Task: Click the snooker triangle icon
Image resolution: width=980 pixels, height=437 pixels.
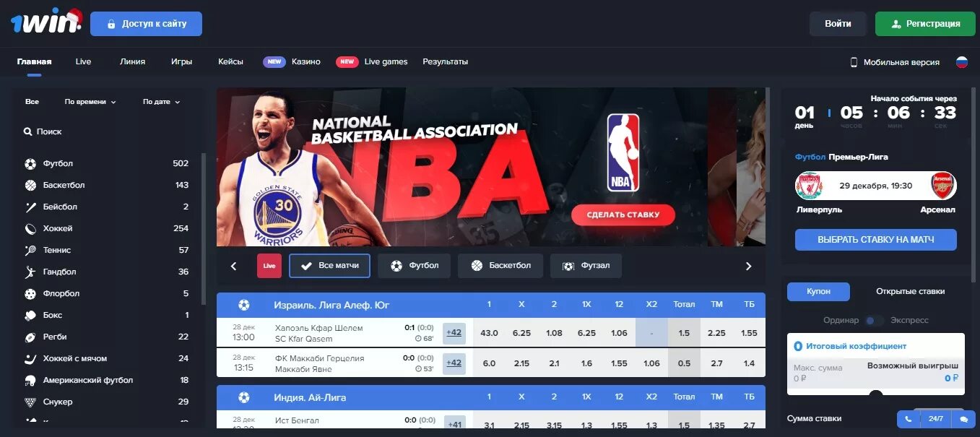Action: [x=30, y=402]
